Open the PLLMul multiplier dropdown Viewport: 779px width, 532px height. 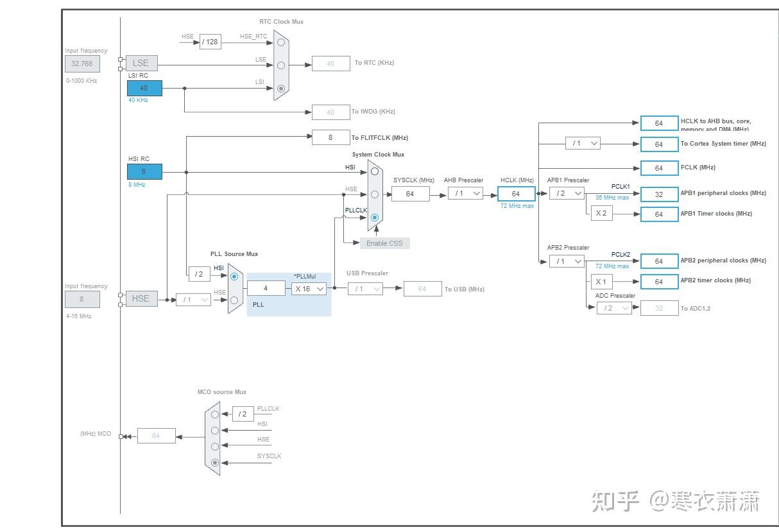point(308,289)
